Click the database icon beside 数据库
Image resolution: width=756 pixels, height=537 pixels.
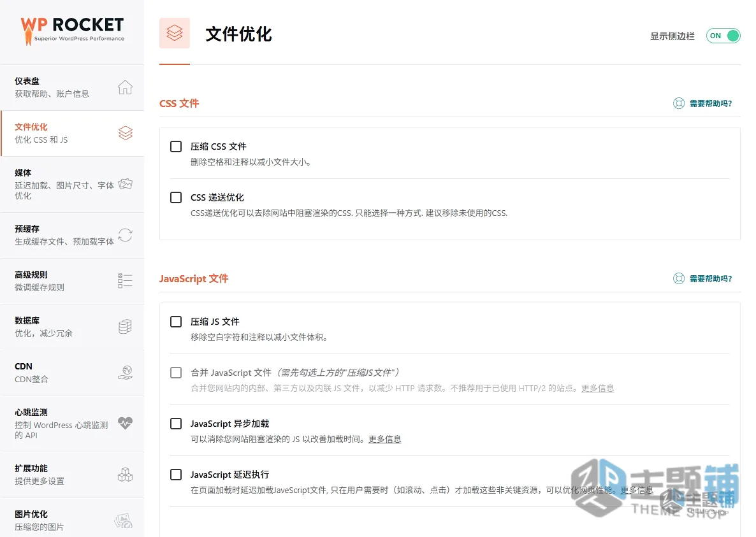125,327
